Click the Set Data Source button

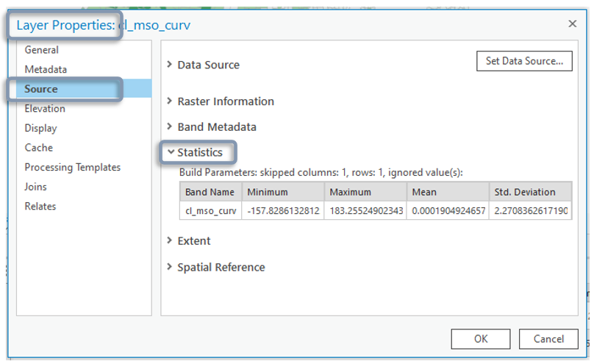pyautogui.click(x=524, y=61)
